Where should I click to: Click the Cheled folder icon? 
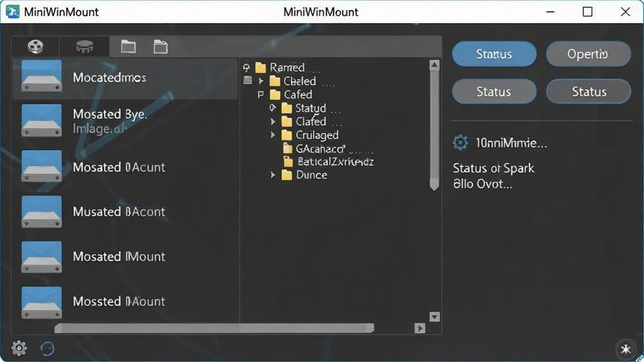(x=275, y=81)
